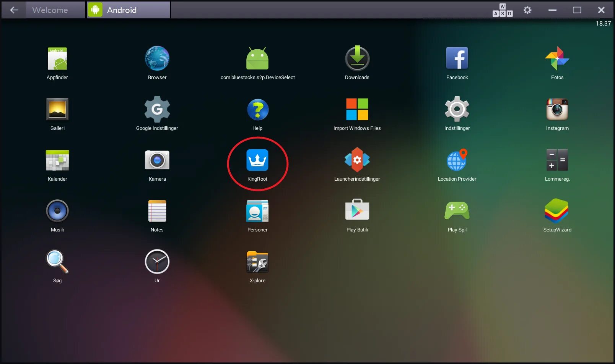Open the Ur clock app
615x364 pixels.
coord(157,262)
